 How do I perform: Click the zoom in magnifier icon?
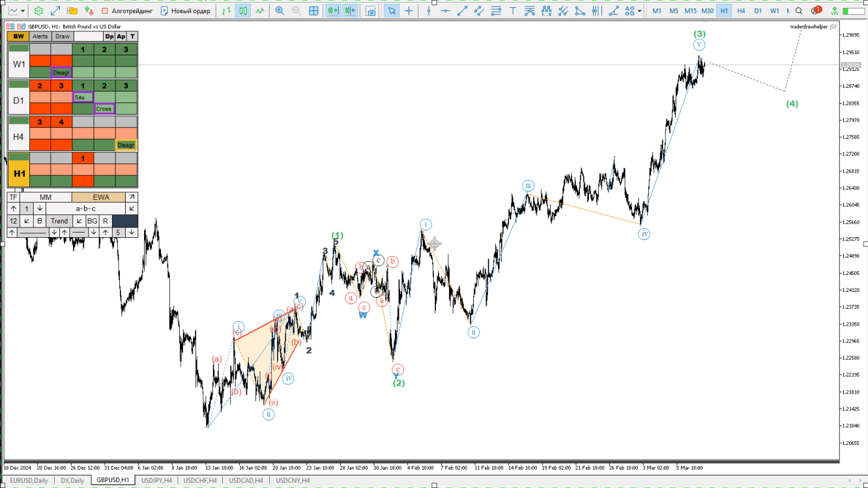pos(280,11)
